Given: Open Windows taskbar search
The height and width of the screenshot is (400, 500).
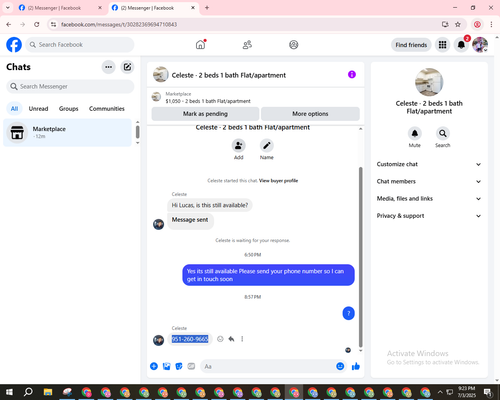Looking at the screenshot, I should [28, 392].
